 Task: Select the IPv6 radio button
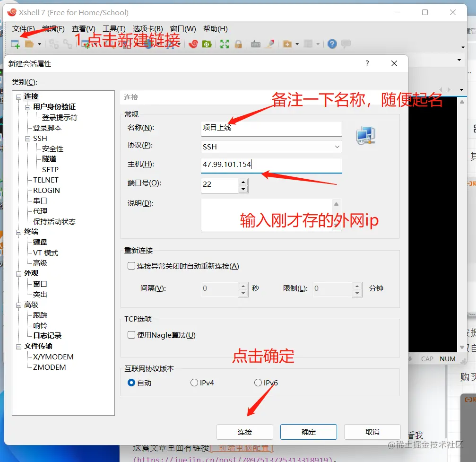pyautogui.click(x=258, y=383)
